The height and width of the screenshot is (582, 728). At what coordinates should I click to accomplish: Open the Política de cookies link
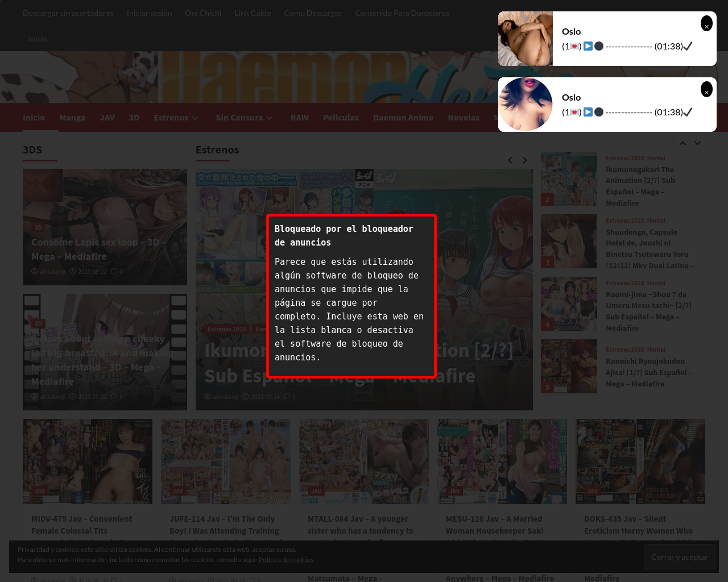tap(286, 560)
